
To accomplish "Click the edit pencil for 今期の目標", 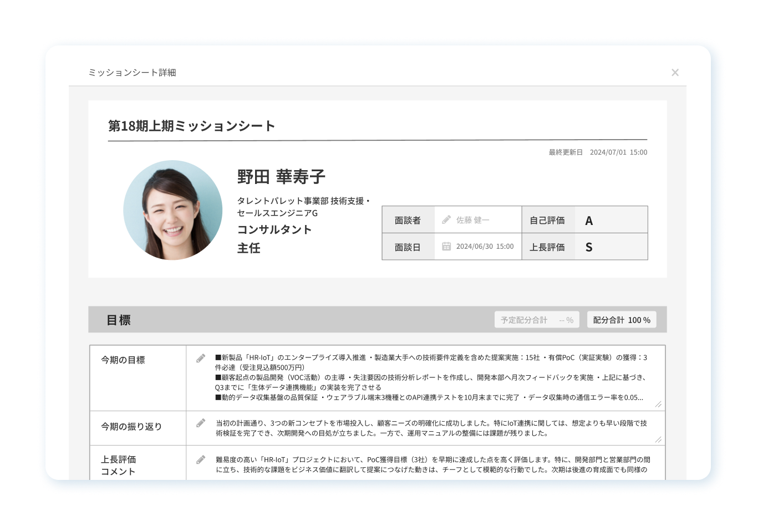I will coord(201,359).
